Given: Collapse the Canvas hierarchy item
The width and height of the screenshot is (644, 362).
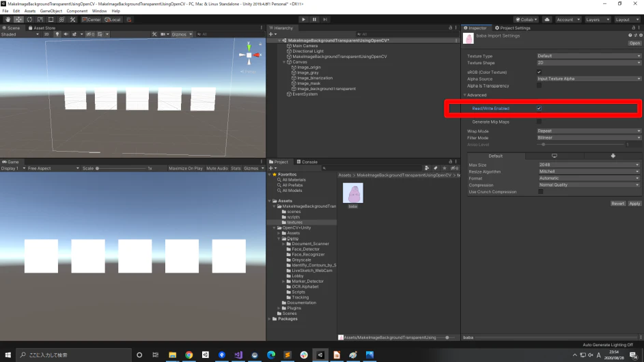Looking at the screenshot, I should click(x=284, y=62).
